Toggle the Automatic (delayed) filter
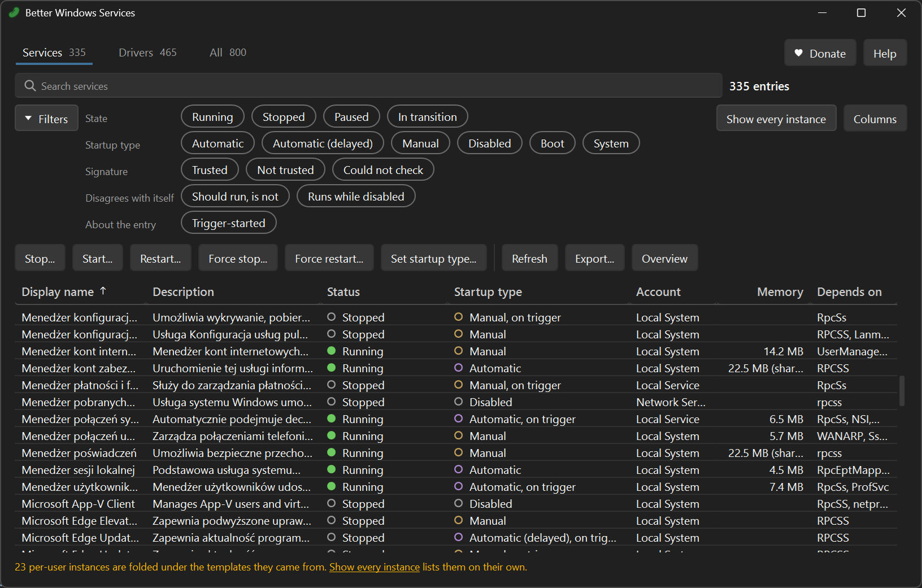Screen dimensions: 922x588 [x=323, y=143]
